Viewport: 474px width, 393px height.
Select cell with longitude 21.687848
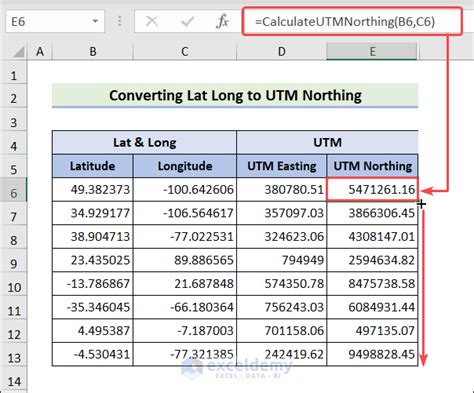click(185, 284)
